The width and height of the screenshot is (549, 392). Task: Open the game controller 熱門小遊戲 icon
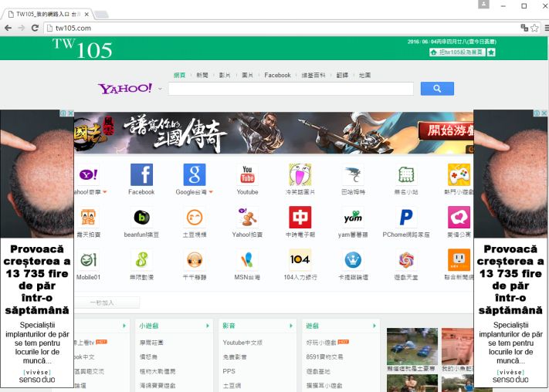(x=459, y=174)
